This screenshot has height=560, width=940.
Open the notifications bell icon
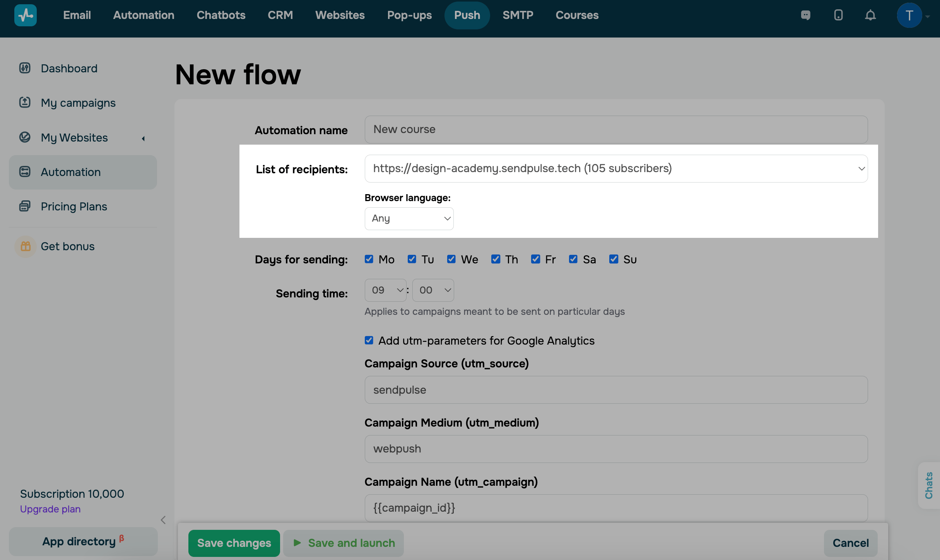pyautogui.click(x=870, y=15)
